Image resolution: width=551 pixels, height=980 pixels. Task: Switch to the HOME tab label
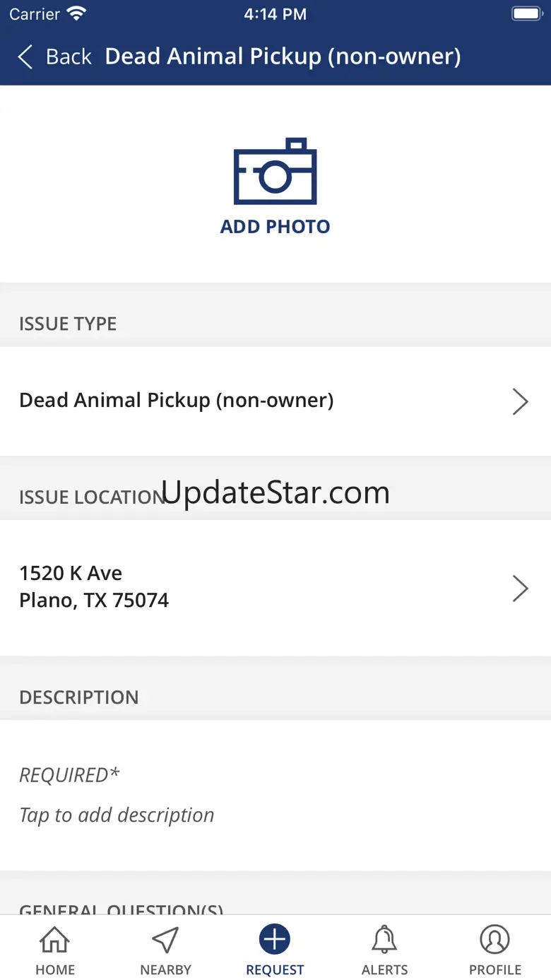[55, 969]
